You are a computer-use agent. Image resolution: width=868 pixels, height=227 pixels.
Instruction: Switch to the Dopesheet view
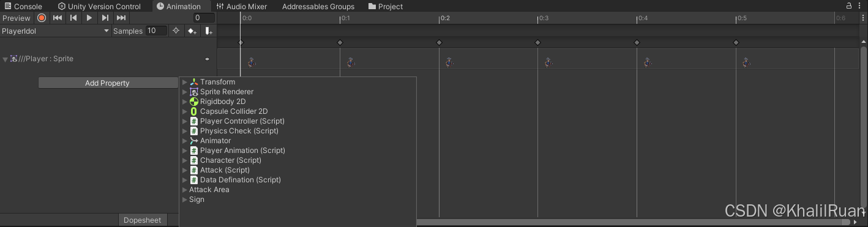(x=142, y=220)
